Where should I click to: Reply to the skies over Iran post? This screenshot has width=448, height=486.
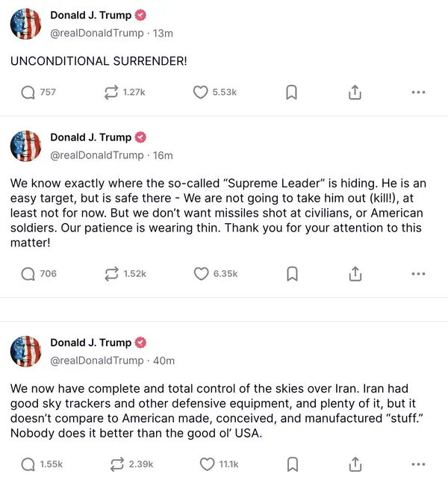[28, 464]
